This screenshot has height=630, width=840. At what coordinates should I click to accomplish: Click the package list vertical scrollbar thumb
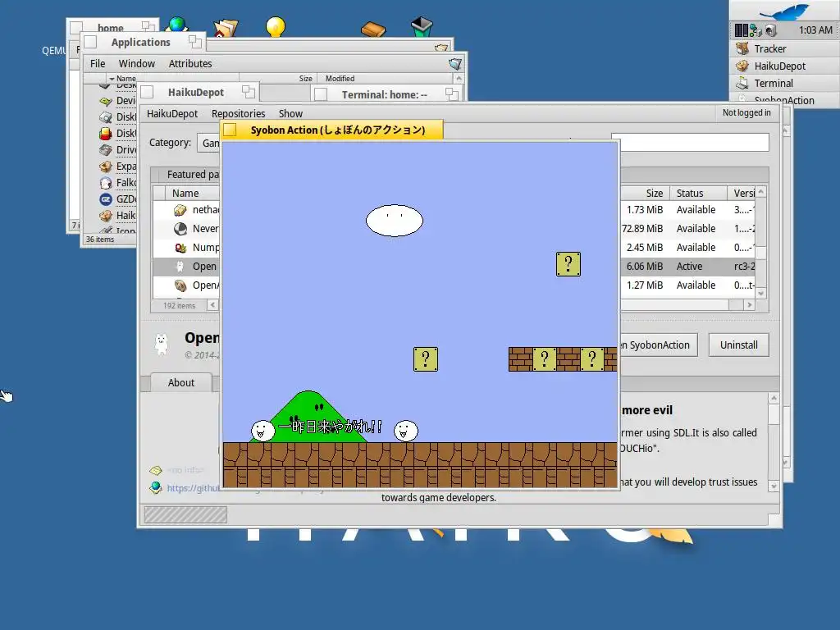[760, 253]
